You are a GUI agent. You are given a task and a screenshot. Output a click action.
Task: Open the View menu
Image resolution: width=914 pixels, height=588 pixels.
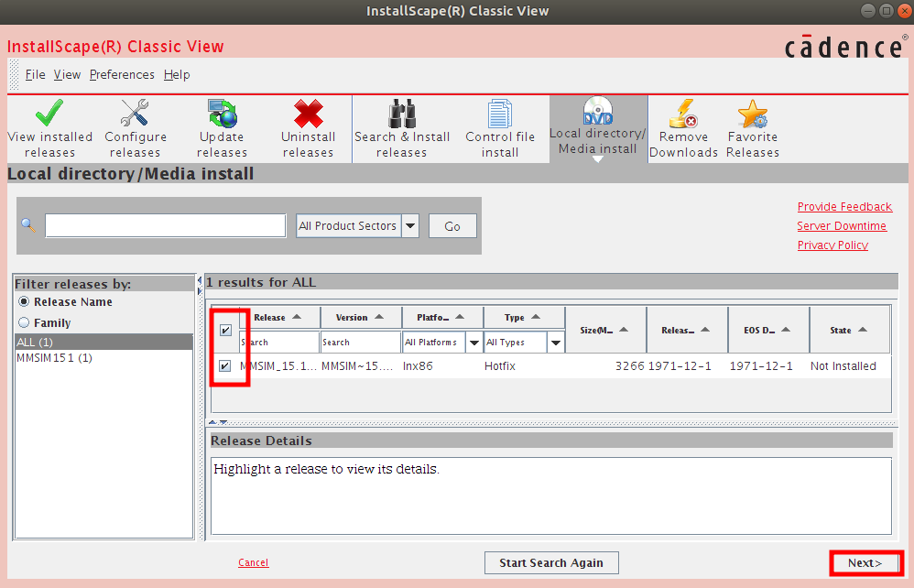coord(67,74)
